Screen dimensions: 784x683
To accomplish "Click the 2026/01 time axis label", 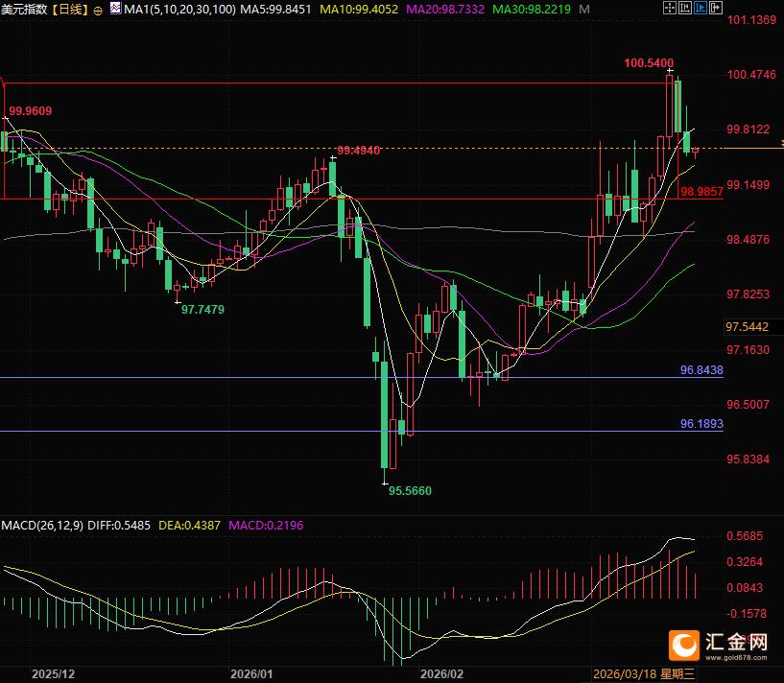I will [252, 674].
